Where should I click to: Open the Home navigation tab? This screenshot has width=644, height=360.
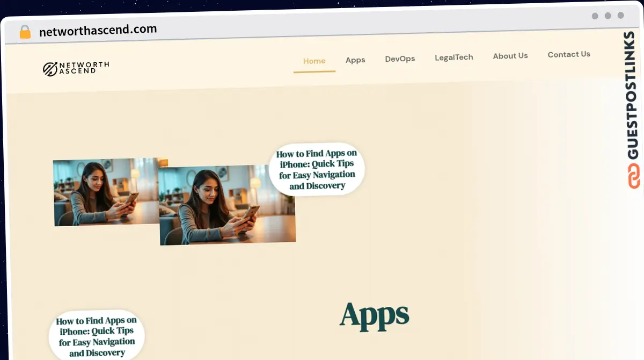(x=314, y=61)
